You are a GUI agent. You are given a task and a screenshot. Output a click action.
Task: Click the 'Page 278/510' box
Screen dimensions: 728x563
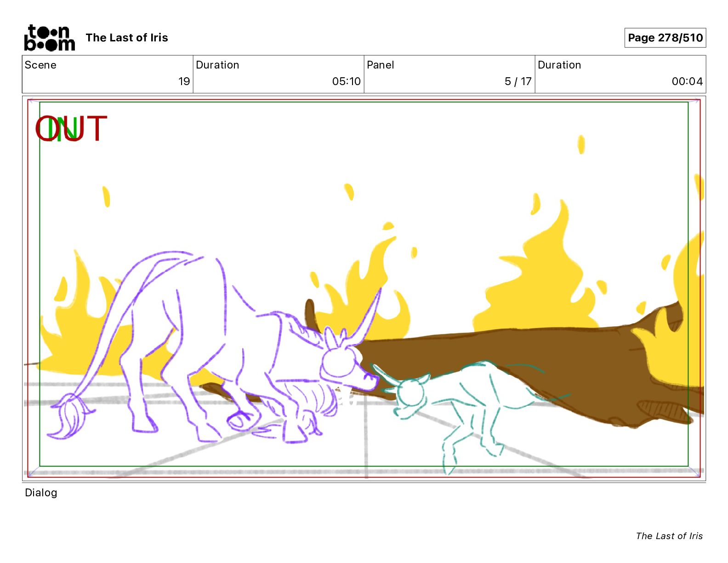coord(665,38)
